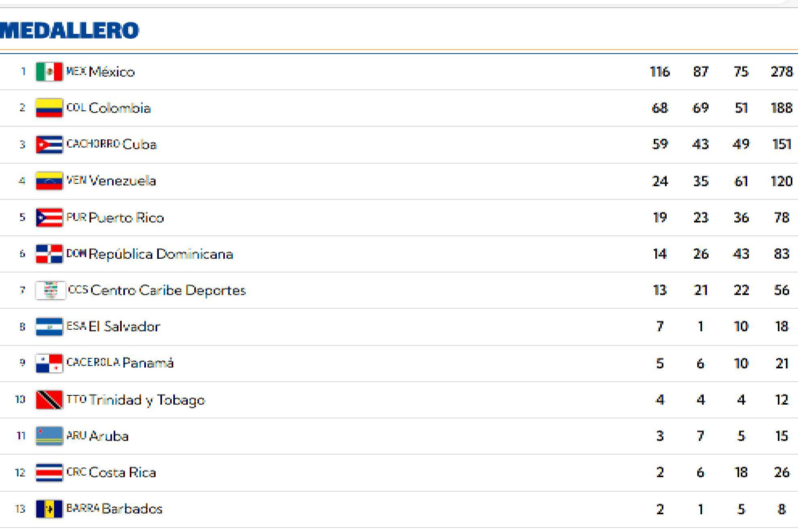The width and height of the screenshot is (798, 532).
Task: Click the Venezuela flag icon
Action: pos(49,181)
